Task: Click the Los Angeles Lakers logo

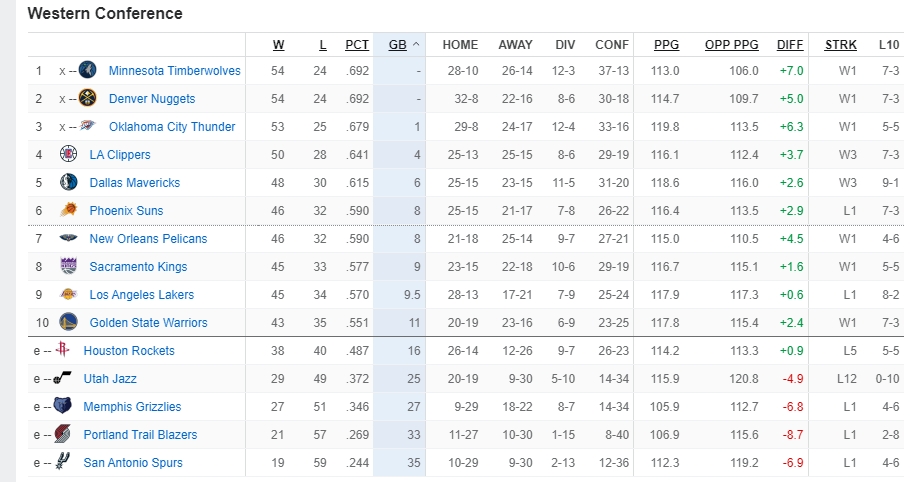Action: [68, 295]
